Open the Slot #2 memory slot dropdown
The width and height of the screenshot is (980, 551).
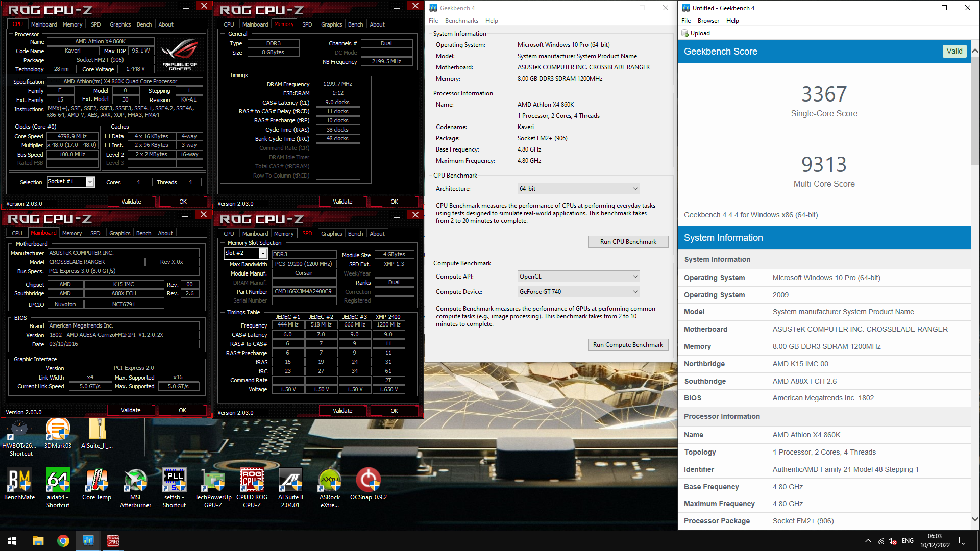pos(246,253)
